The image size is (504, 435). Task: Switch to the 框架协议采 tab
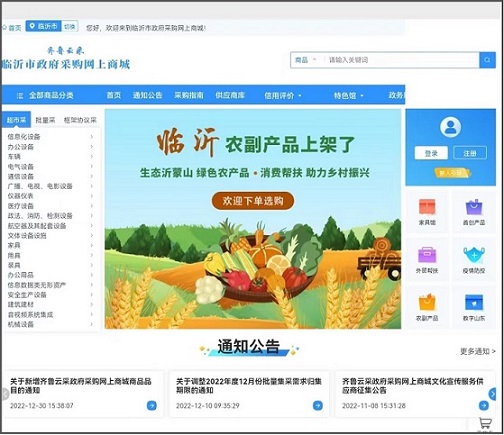tap(80, 120)
